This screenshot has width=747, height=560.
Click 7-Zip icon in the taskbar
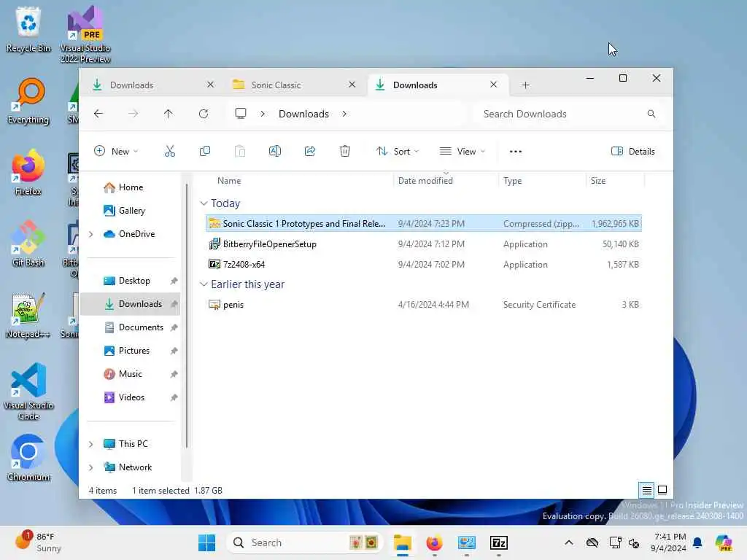499,542
